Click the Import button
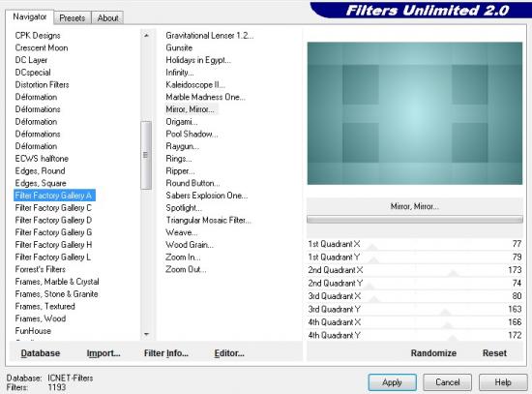Screen dimensions: 532x394 tap(103, 353)
